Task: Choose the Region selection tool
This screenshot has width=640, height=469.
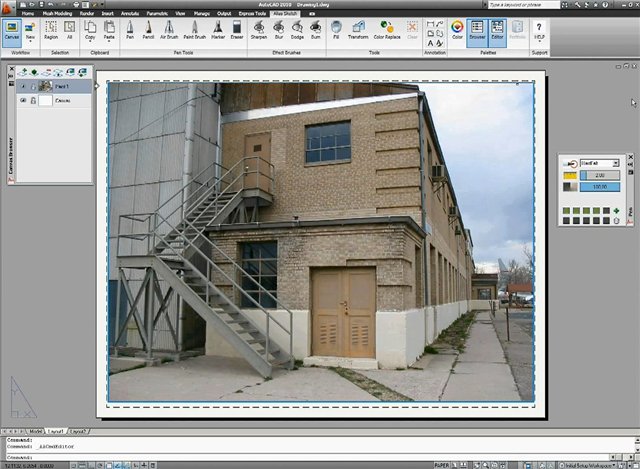Action: point(51,30)
